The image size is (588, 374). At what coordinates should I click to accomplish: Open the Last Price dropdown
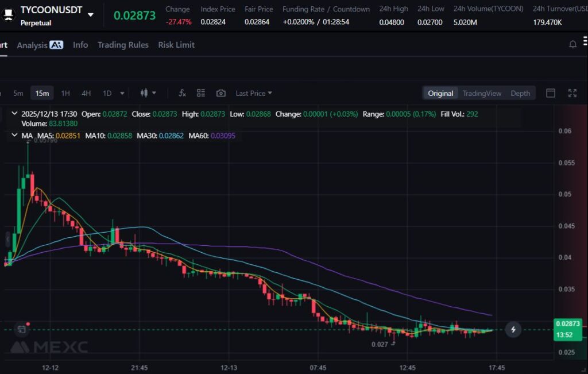[x=254, y=93]
